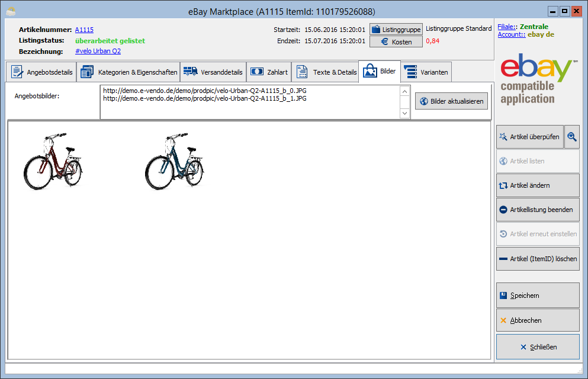Save with the Speichern button
This screenshot has width=588, height=379.
point(538,296)
